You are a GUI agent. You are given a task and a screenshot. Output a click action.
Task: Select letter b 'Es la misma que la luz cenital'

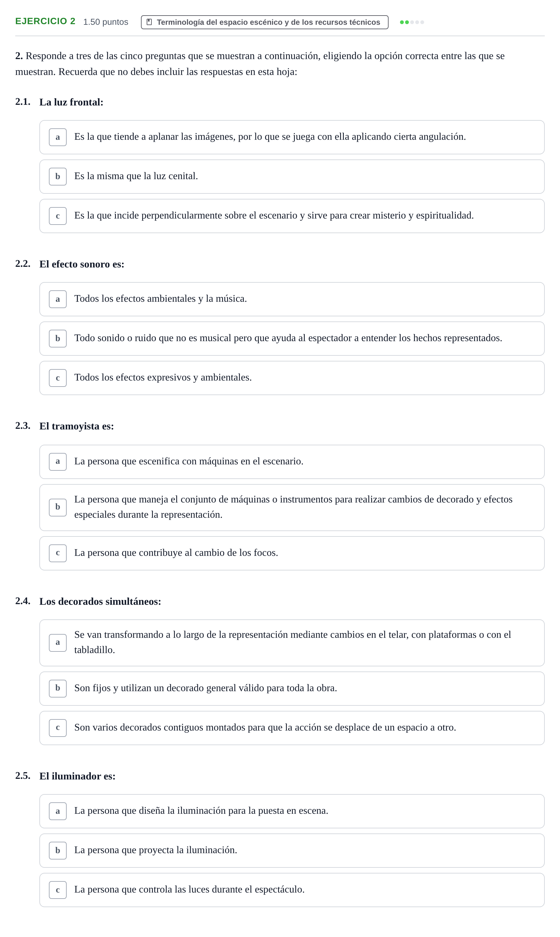pos(292,177)
